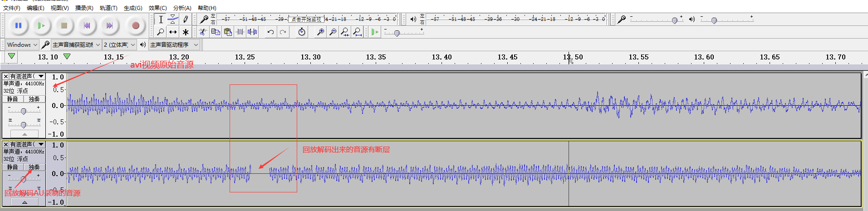Close the second track with its X button
The width and height of the screenshot is (868, 211).
tap(6, 144)
